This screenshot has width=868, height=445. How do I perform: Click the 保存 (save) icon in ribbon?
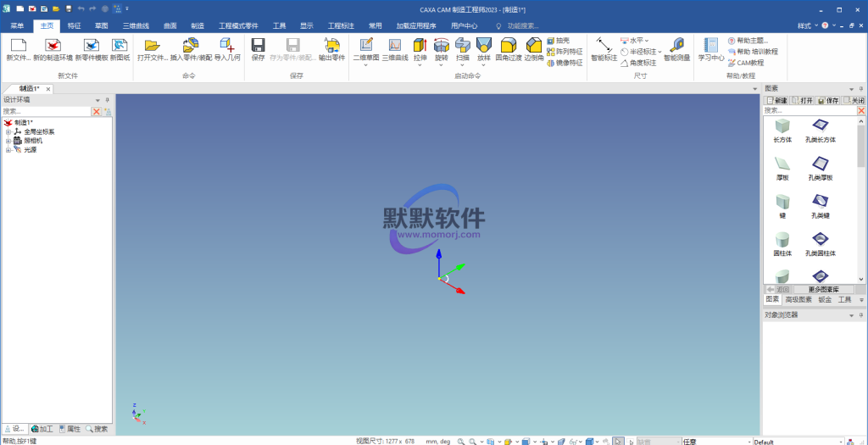point(259,46)
